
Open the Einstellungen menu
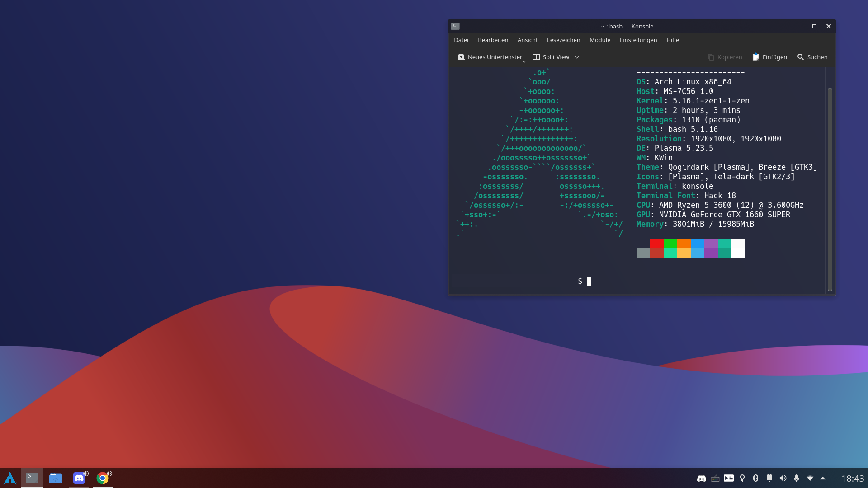638,40
